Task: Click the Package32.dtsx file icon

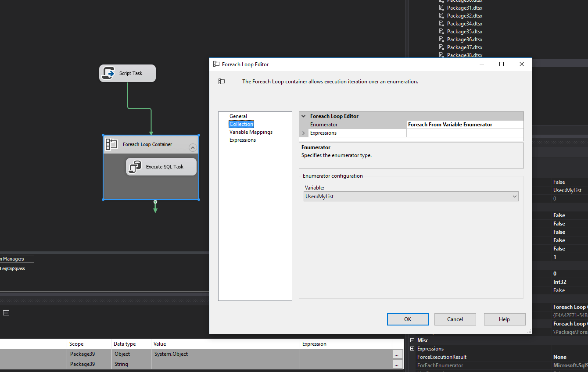Action: coord(442,16)
